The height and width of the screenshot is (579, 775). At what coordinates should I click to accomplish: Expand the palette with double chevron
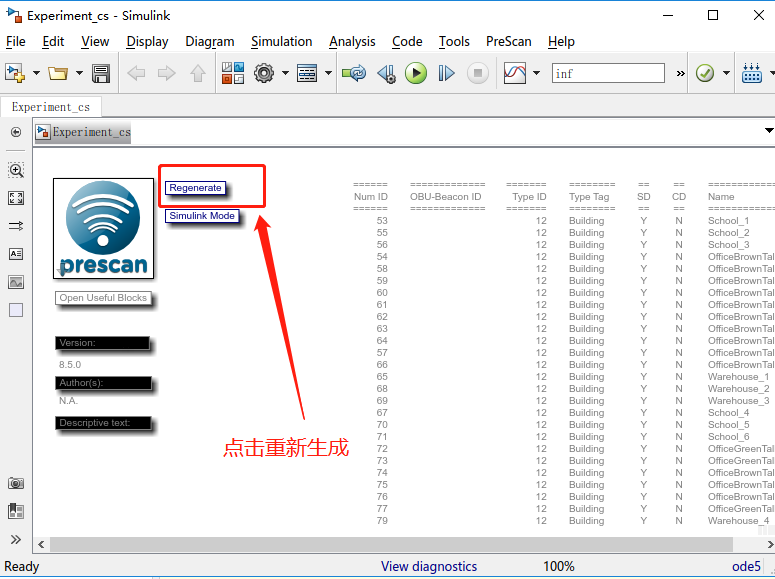[x=16, y=539]
